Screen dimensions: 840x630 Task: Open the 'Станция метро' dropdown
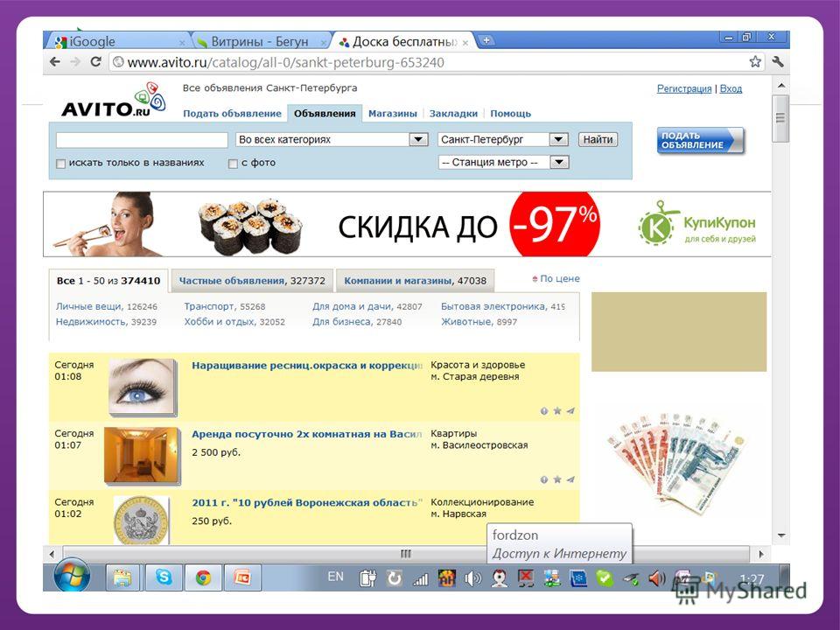(x=503, y=162)
